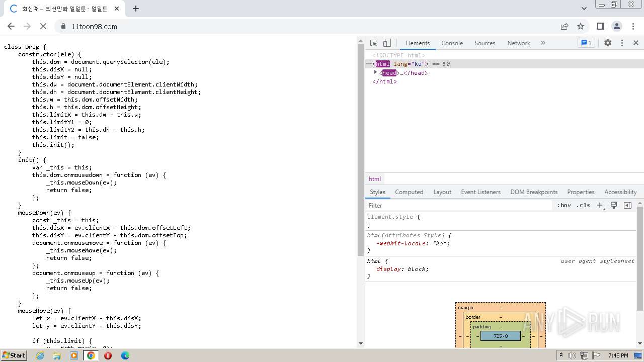Launch Microsoft Edge from taskbar
The height and width of the screenshot is (362, 644).
(125, 355)
